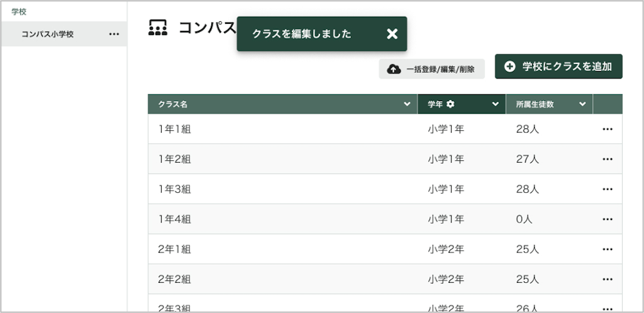Open the three-dot menu for 1年4組
The image size is (644, 313).
[607, 219]
